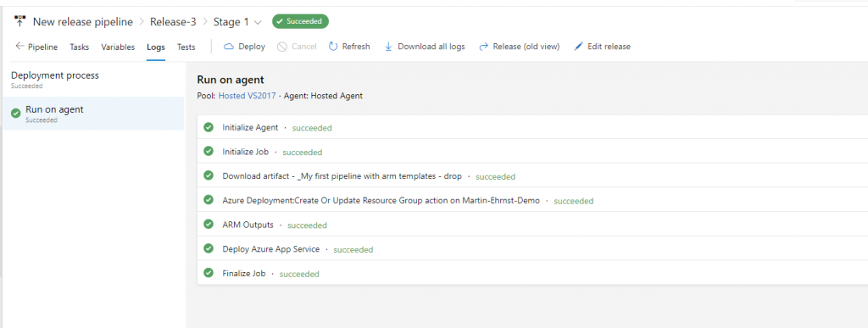868x328 pixels.
Task: Click the Cancel circle icon
Action: (281, 47)
